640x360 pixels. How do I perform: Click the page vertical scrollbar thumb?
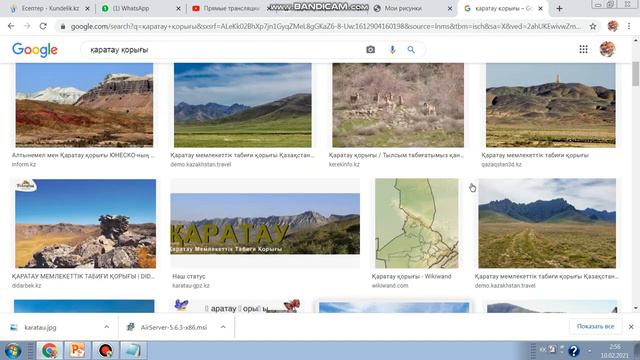click(x=636, y=73)
